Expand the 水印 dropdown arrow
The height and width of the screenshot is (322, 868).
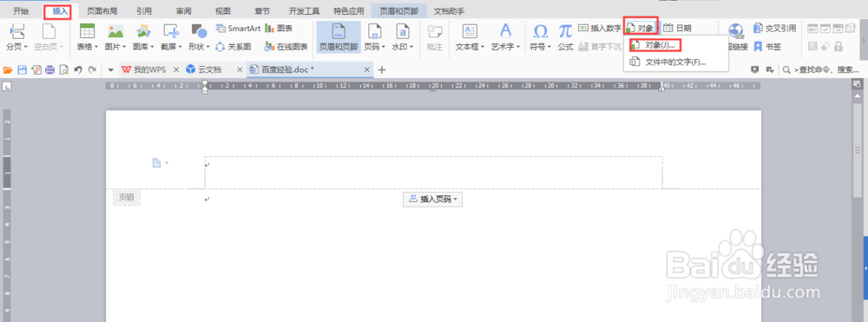click(x=411, y=47)
